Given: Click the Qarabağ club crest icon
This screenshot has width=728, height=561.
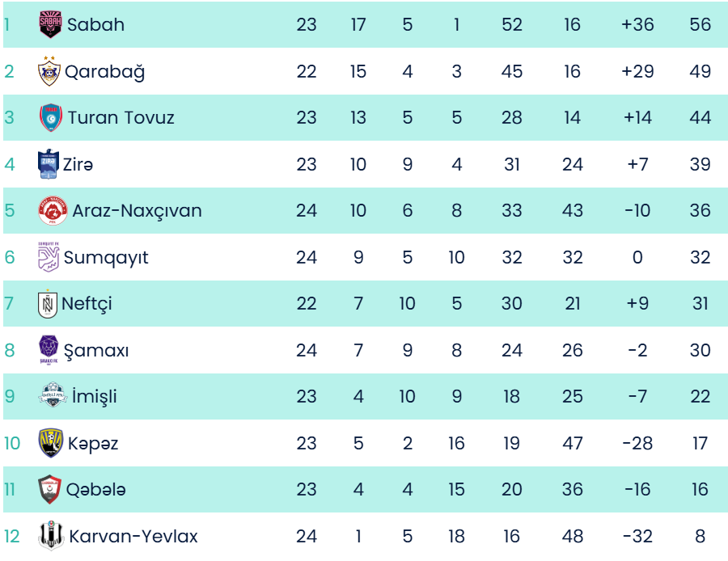Looking at the screenshot, I should (49, 71).
